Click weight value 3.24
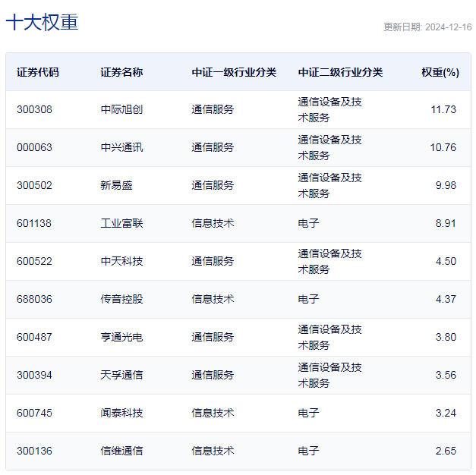 446,413
